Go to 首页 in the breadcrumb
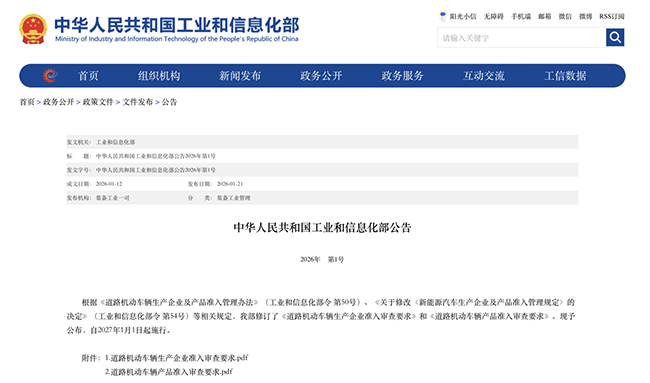 [x=27, y=102]
